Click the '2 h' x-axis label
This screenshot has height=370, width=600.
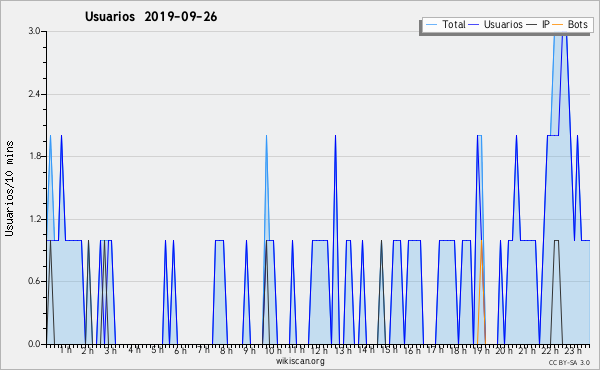[88, 351]
